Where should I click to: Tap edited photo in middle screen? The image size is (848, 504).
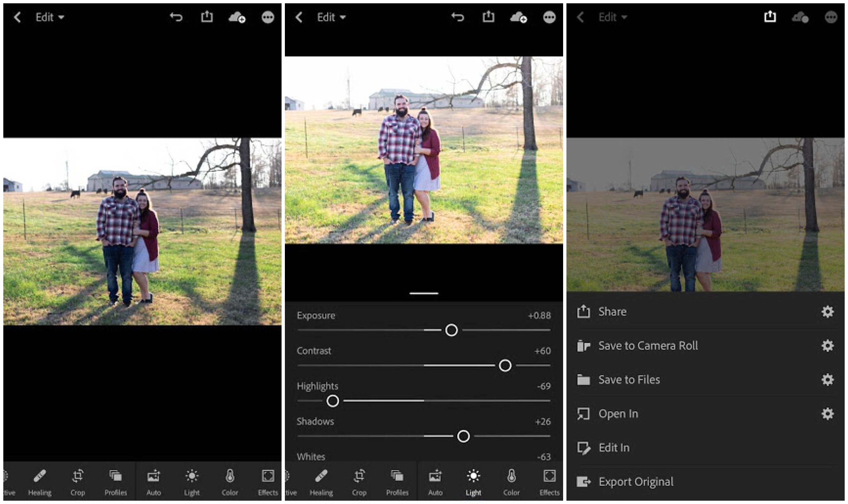(x=424, y=150)
